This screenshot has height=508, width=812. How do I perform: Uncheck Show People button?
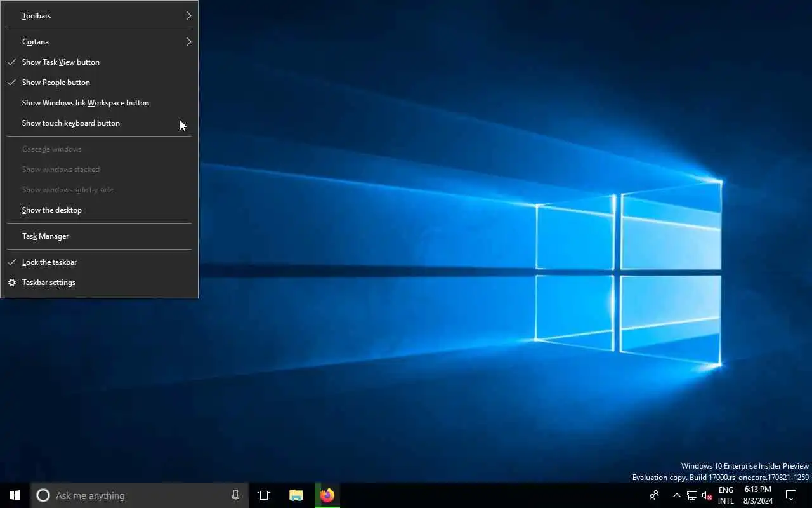[99, 83]
